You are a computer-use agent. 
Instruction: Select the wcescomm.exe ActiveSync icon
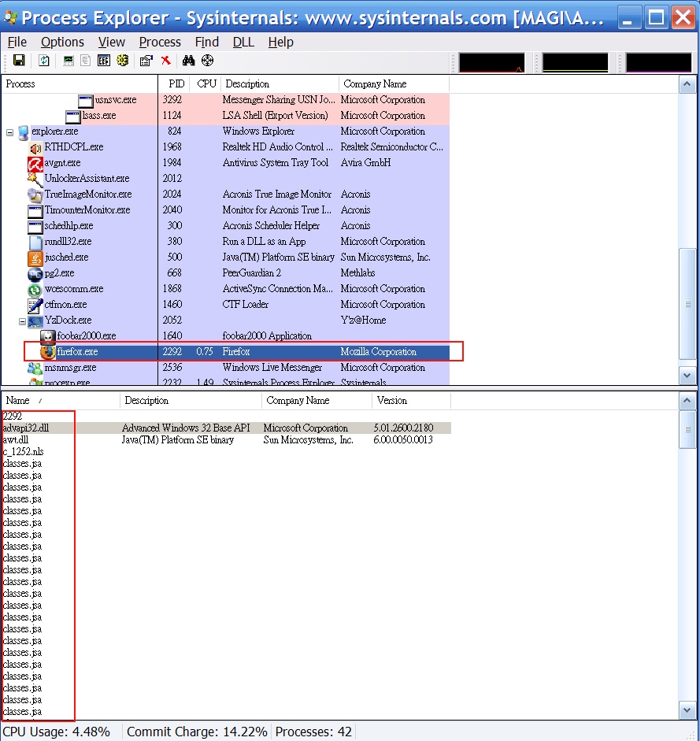(35, 289)
